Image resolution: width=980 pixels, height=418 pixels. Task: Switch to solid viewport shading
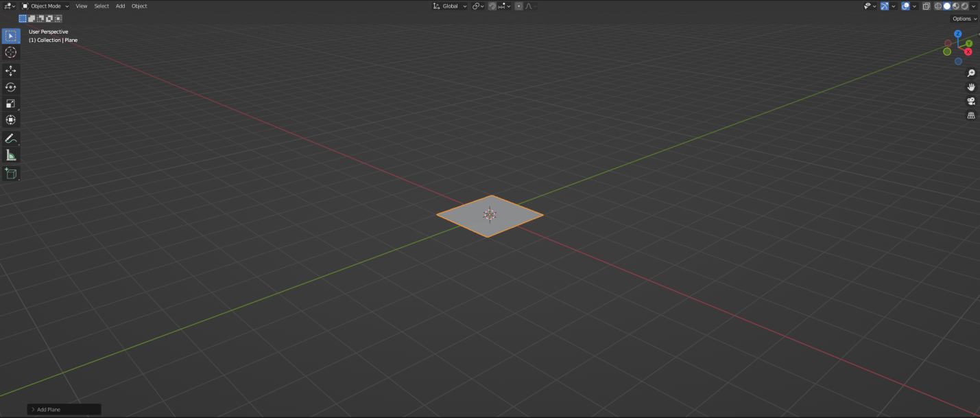[947, 6]
